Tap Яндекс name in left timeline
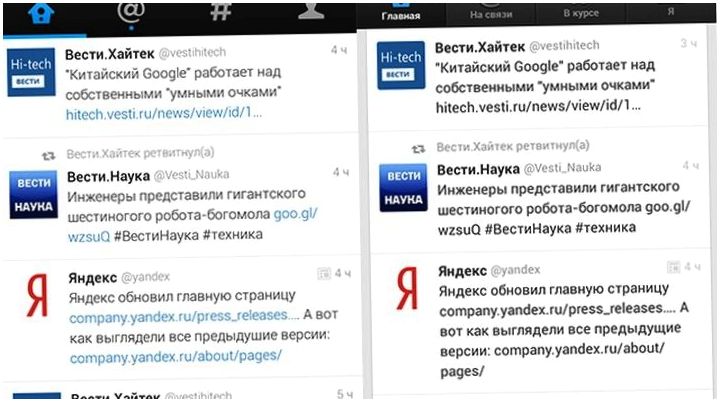 (x=93, y=278)
